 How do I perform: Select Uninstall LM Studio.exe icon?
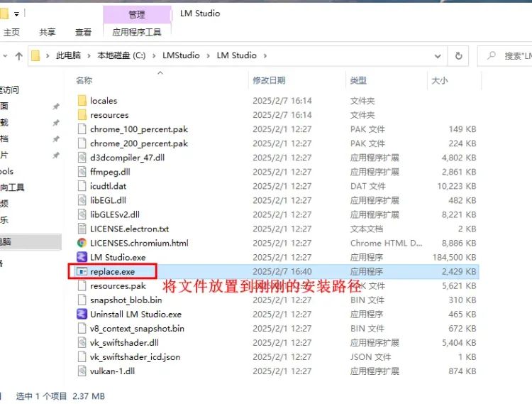coord(82,314)
